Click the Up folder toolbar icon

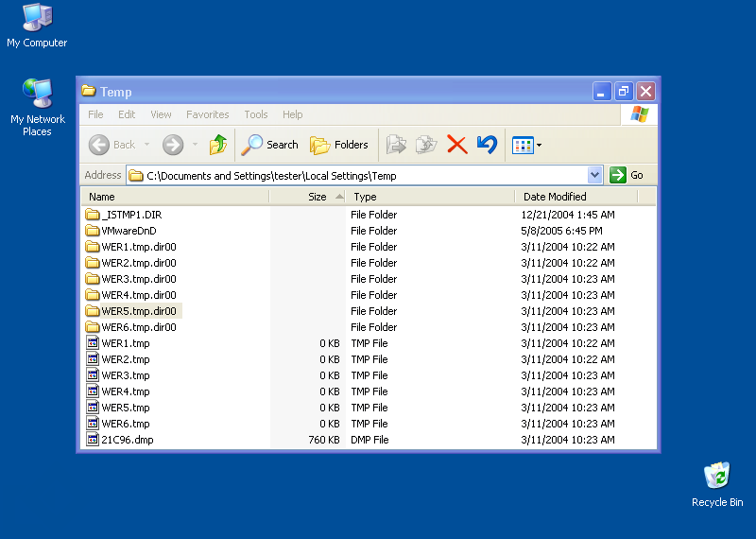(x=218, y=145)
